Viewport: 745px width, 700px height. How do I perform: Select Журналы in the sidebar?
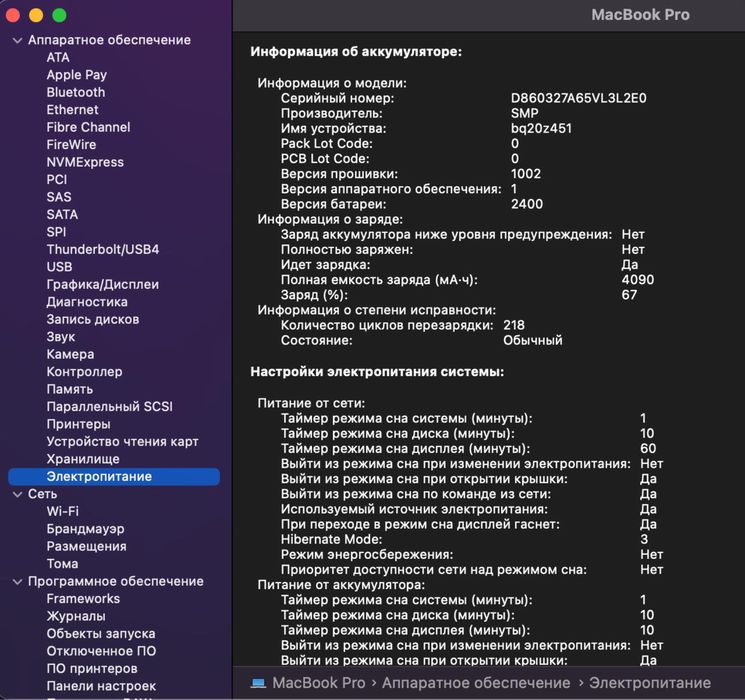click(x=76, y=616)
